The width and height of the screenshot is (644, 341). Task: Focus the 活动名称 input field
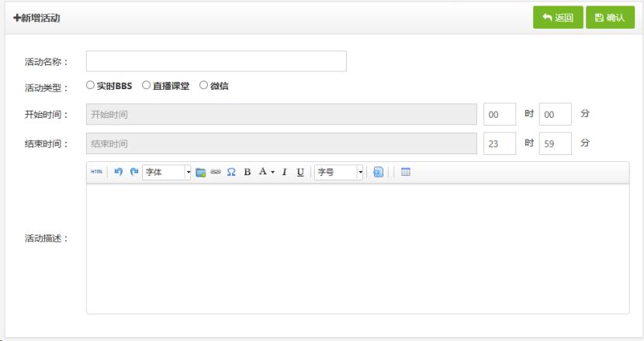216,61
